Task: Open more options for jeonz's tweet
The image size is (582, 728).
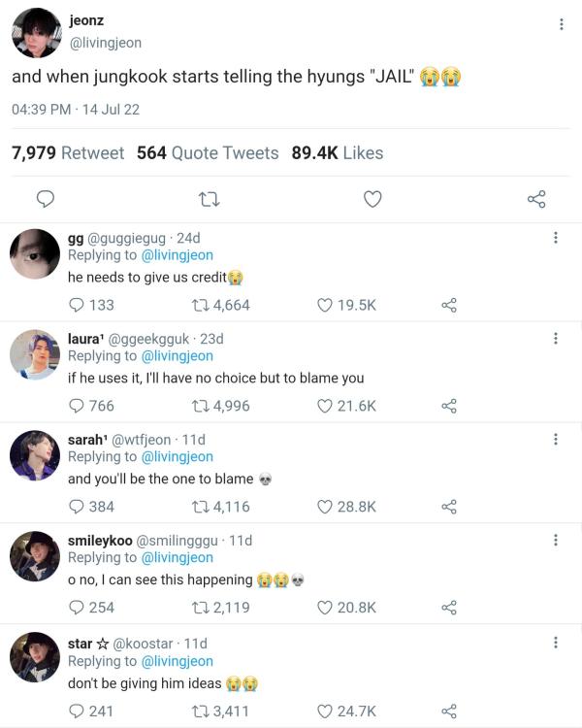Action: click(x=561, y=24)
